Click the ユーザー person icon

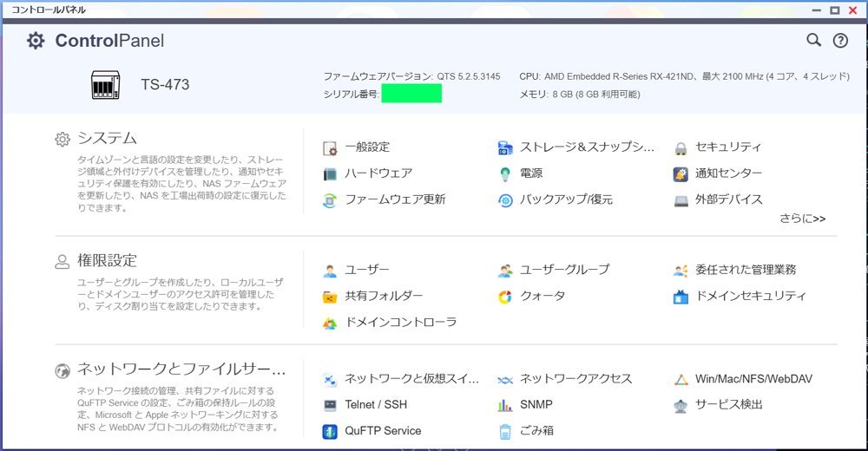tap(330, 271)
